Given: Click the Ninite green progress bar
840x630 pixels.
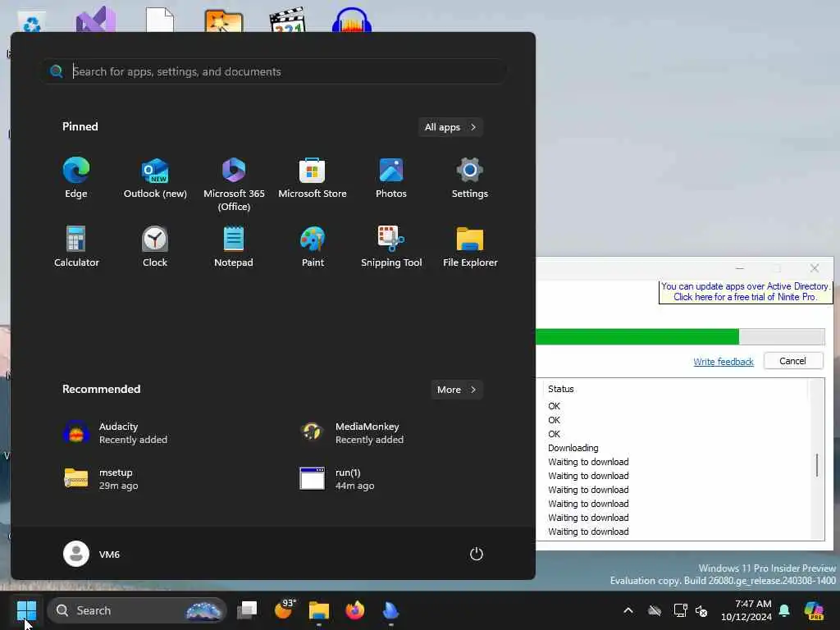Looking at the screenshot, I should pyautogui.click(x=637, y=336).
